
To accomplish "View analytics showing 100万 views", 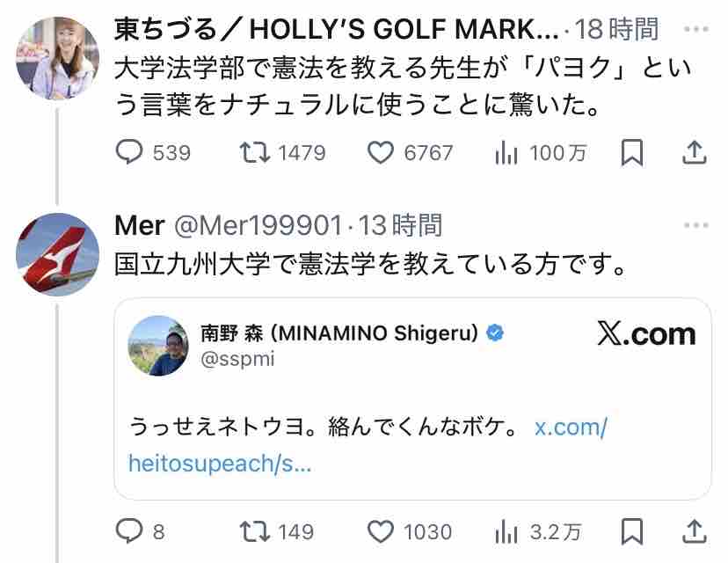I will (x=506, y=153).
